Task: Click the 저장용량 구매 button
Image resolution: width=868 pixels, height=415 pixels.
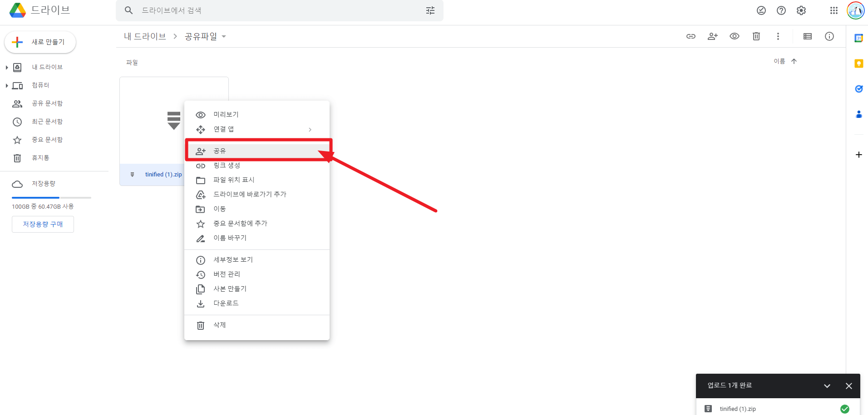Action: click(x=43, y=224)
